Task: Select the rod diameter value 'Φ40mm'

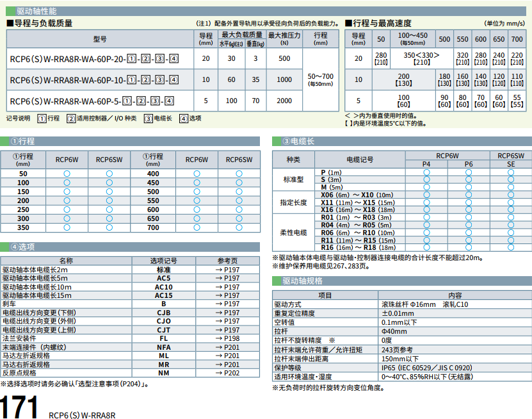Action: point(394,331)
